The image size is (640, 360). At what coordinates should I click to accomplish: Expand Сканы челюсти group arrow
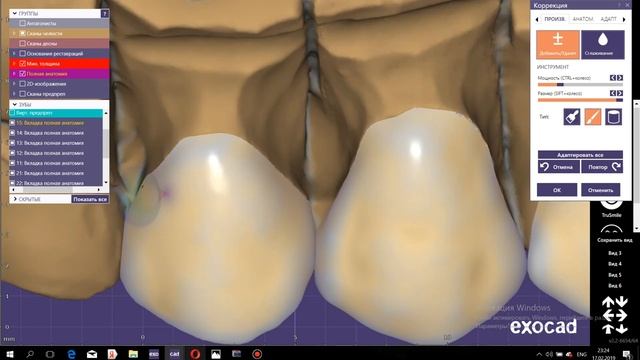click(x=14, y=33)
